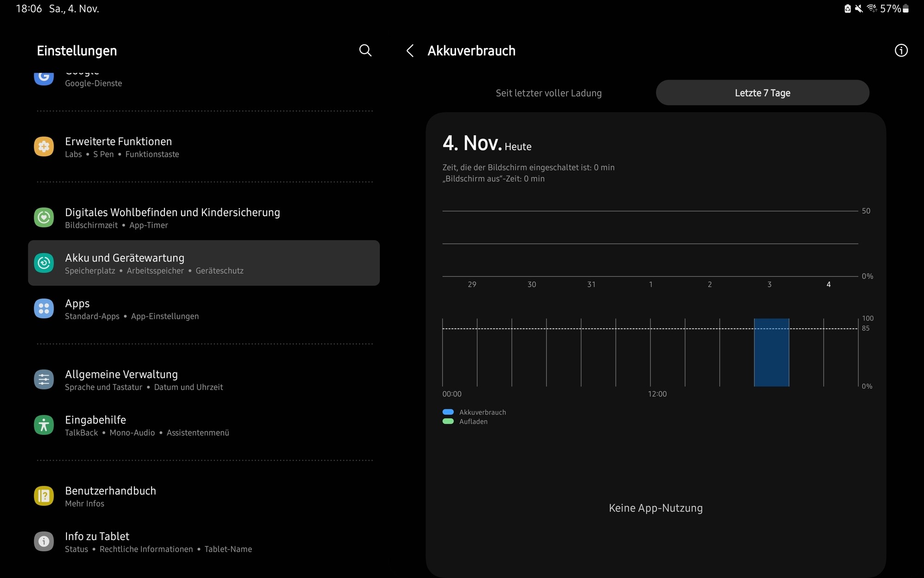Tap the Erweiterte Funktionen orange icon

44,146
